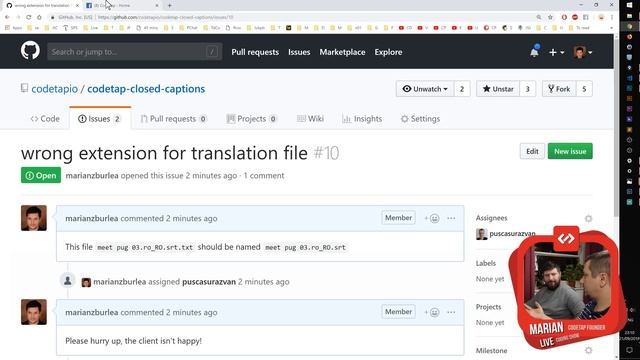Open the notifications bell
The width and height of the screenshot is (640, 360).
(x=534, y=52)
